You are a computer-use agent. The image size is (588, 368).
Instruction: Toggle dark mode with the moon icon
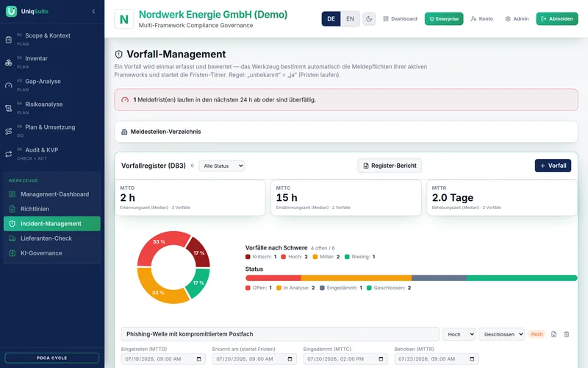pyautogui.click(x=369, y=19)
